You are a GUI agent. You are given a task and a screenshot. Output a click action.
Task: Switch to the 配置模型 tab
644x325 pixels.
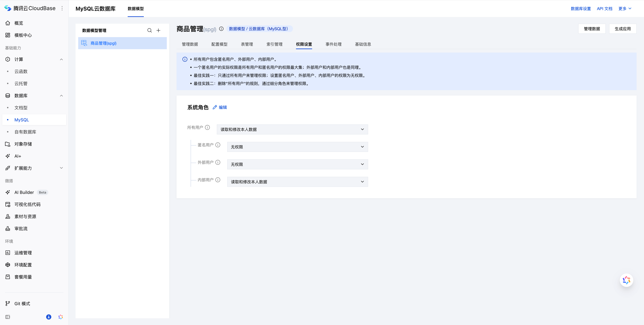click(219, 44)
